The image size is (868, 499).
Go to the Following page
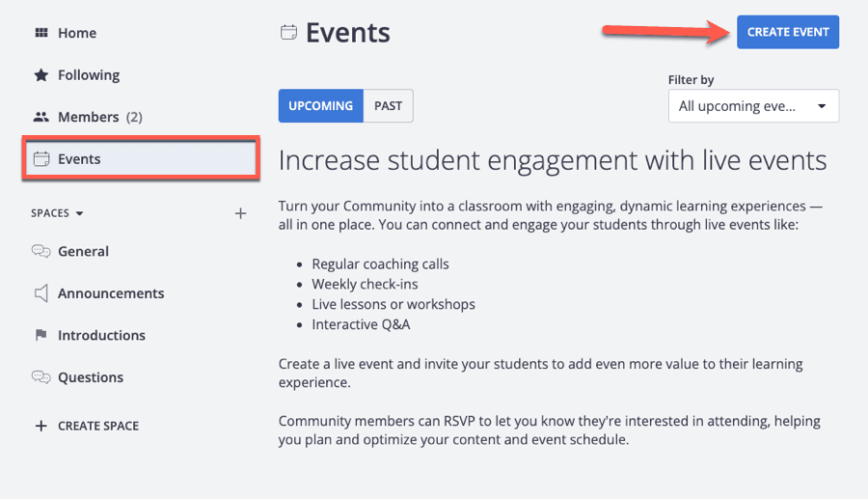coord(89,75)
